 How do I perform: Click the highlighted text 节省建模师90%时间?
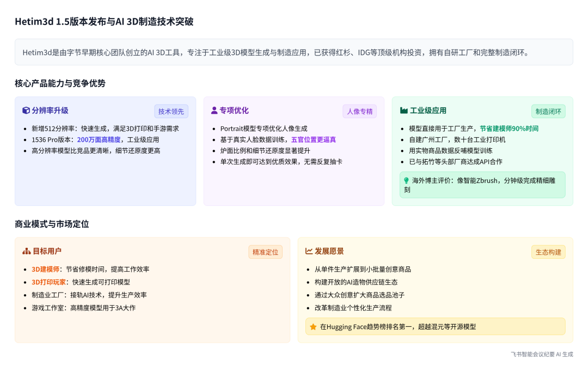(509, 129)
